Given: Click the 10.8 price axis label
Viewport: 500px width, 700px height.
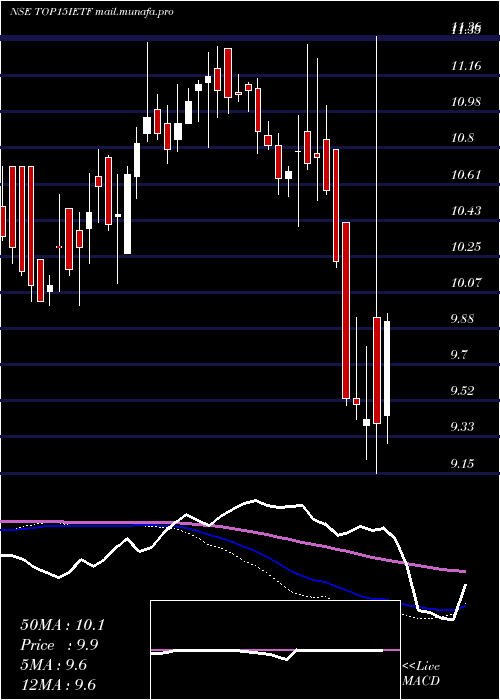Looking at the screenshot, I should click(x=462, y=138).
